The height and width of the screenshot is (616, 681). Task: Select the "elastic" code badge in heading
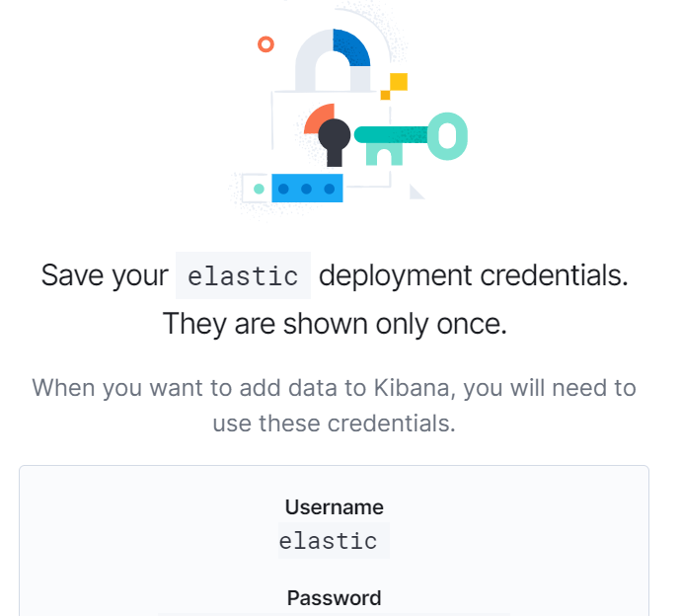tap(243, 275)
